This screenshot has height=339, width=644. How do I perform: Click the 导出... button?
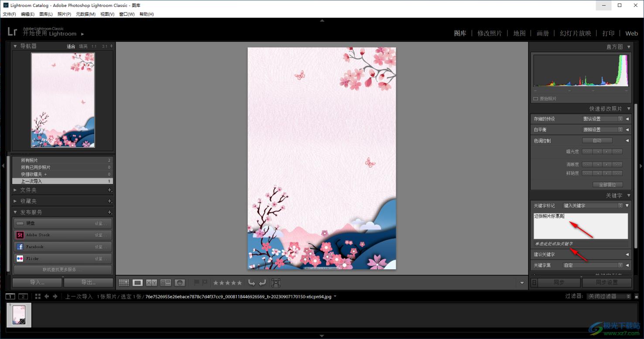coord(88,282)
